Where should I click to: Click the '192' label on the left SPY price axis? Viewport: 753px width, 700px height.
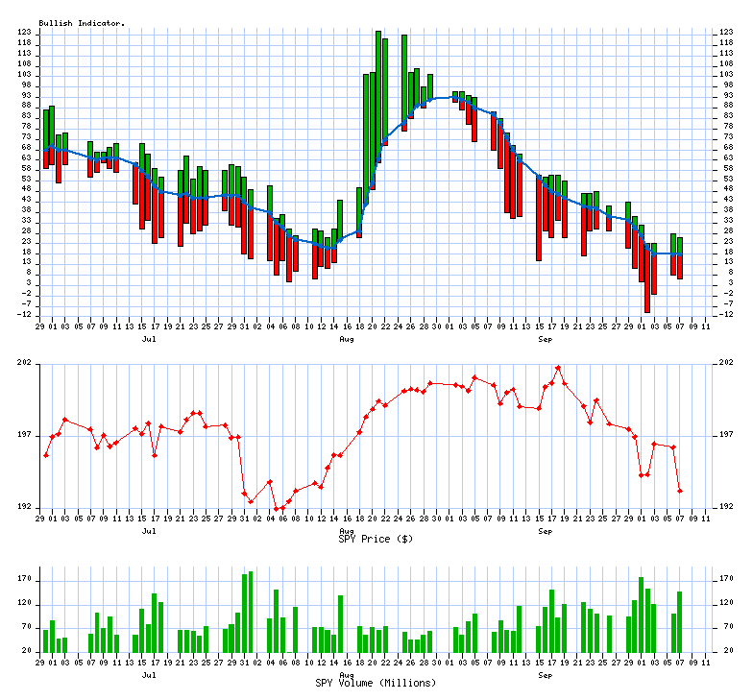[25, 507]
